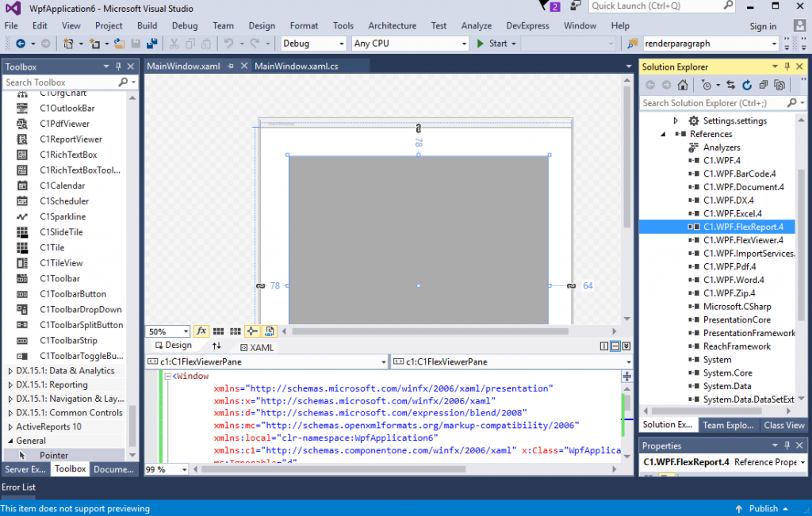Open the Debug configuration dropdown
This screenshot has width=812, height=516.
coord(341,44)
